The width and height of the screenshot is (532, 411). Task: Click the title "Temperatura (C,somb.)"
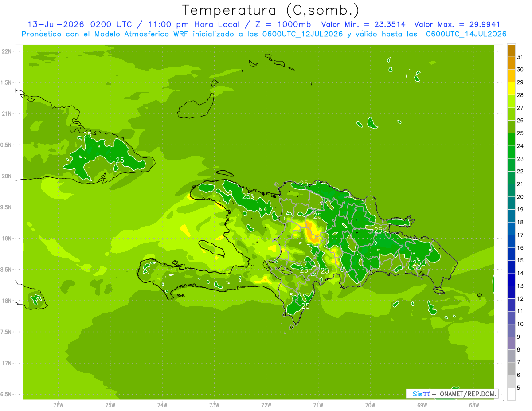(x=270, y=10)
